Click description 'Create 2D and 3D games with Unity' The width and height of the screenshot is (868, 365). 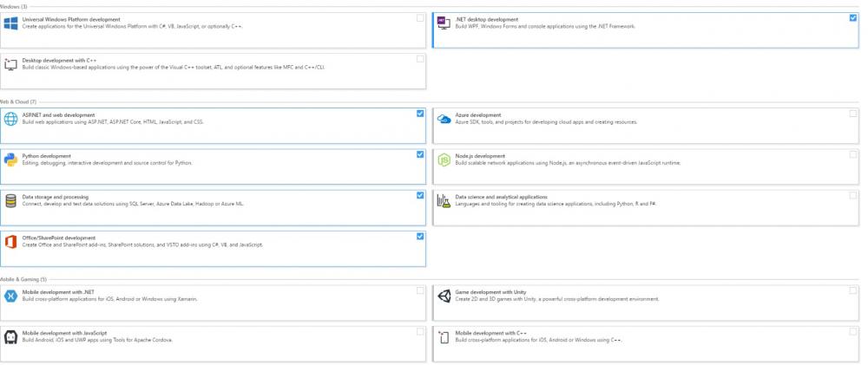(x=557, y=298)
